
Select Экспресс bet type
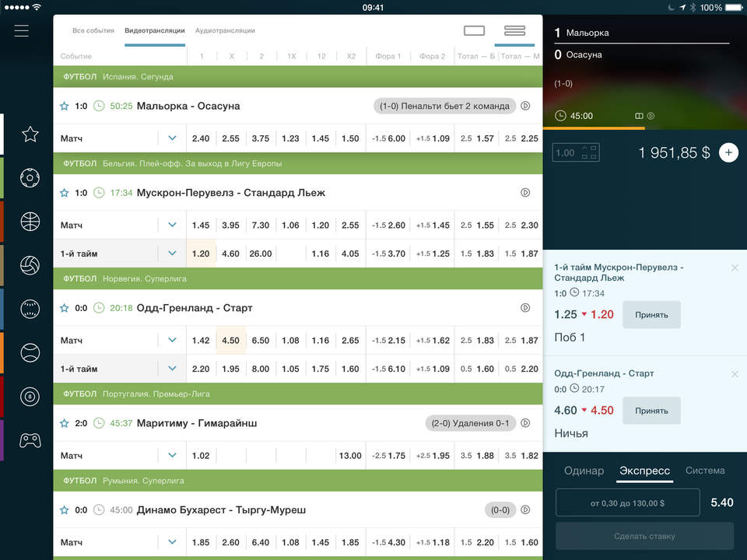[644, 471]
